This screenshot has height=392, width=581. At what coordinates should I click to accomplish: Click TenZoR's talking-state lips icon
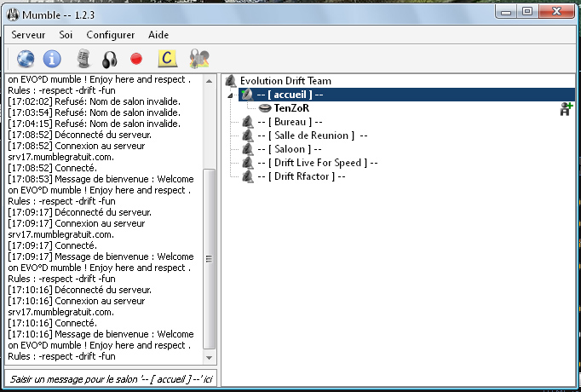coord(265,108)
